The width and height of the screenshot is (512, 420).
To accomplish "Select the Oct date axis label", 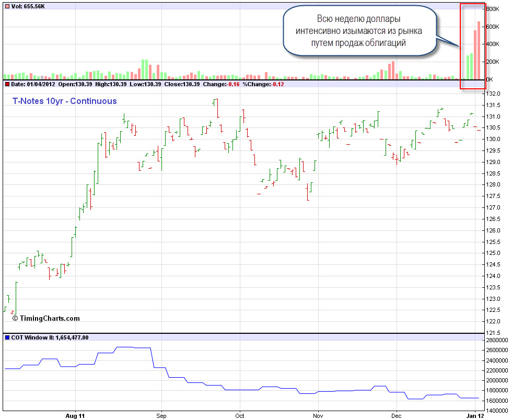I will click(240, 416).
